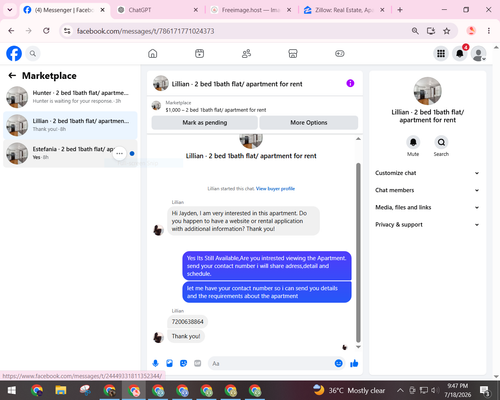The height and width of the screenshot is (400, 500).
Task: Click the Mark as pending button
Action: point(205,122)
